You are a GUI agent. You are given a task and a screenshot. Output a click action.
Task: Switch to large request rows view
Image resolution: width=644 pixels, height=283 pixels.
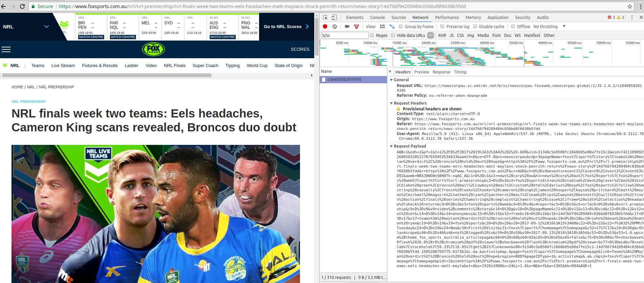pos(383,26)
